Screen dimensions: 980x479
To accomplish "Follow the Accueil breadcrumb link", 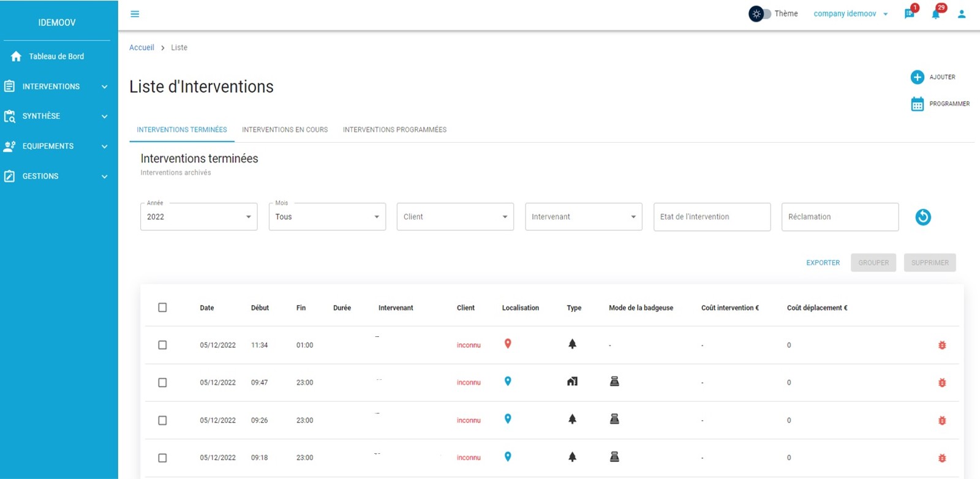I will (141, 47).
